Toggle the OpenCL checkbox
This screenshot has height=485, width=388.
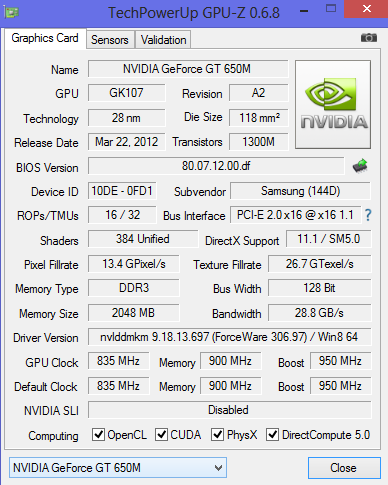coord(98,435)
